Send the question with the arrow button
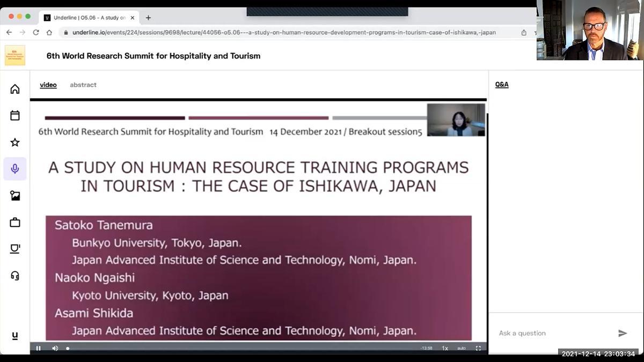644x362 pixels. tap(623, 333)
